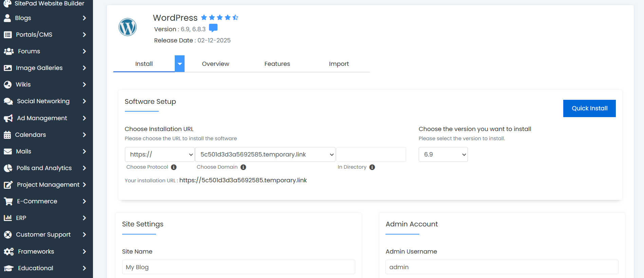Viewport: 644px width, 278px height.
Task: Click the Polls and Analytics pie chart icon
Action: coord(8,168)
